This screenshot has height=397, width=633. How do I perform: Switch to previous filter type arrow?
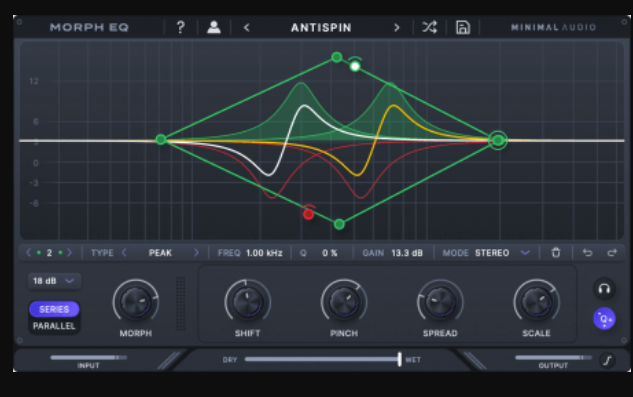(x=124, y=253)
